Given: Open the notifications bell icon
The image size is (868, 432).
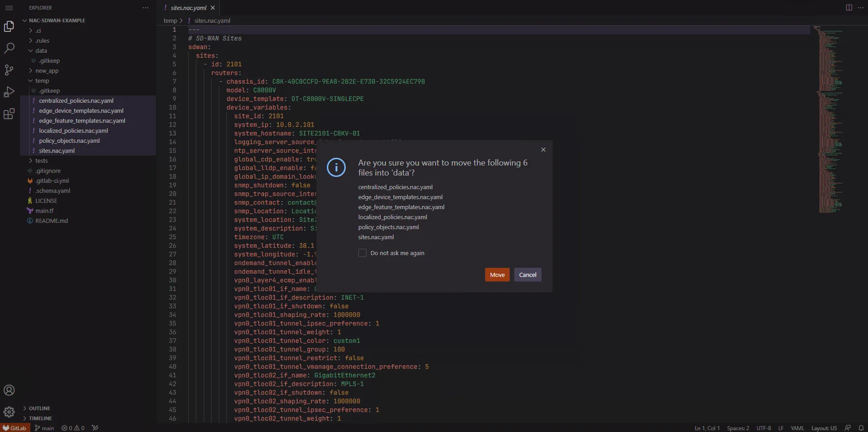Looking at the screenshot, I should 862,427.
